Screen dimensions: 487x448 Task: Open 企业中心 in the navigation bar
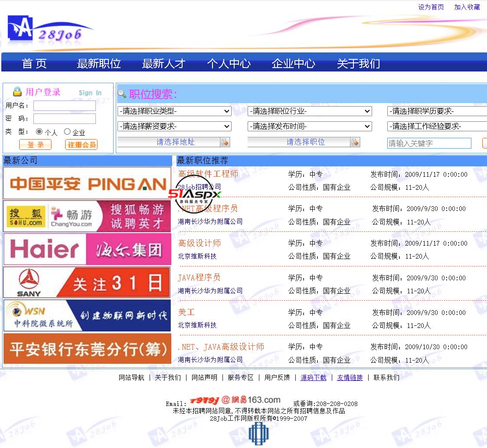(x=294, y=64)
